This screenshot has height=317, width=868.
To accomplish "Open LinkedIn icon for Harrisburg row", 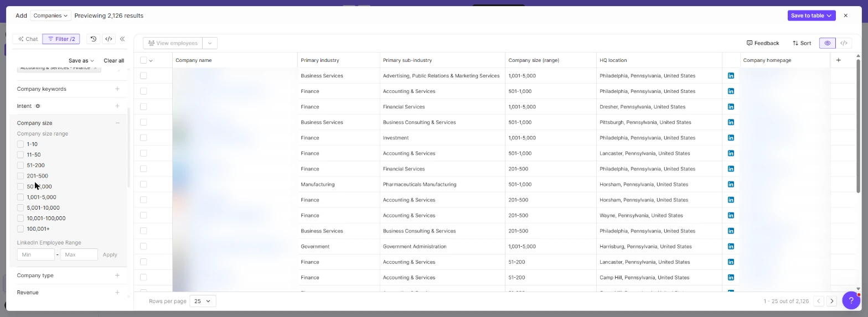I will (731, 246).
